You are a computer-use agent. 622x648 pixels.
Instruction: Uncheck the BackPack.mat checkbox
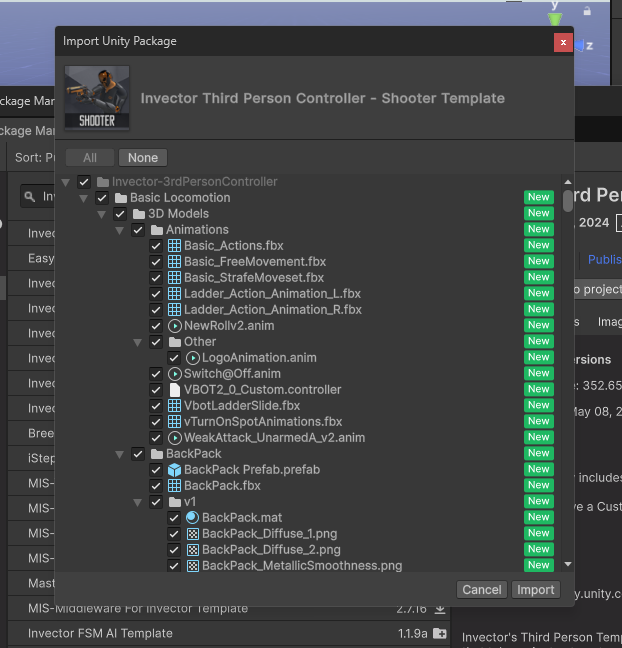pyautogui.click(x=174, y=518)
